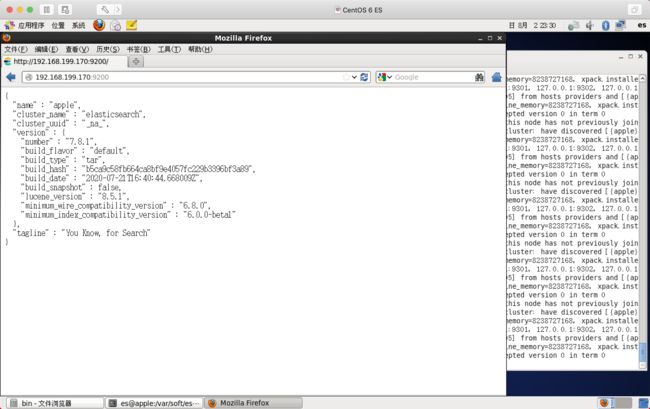Screen dimensions: 650x409
Task: Click the "cluster_name" : "elasticsearch" line
Action: (x=79, y=114)
